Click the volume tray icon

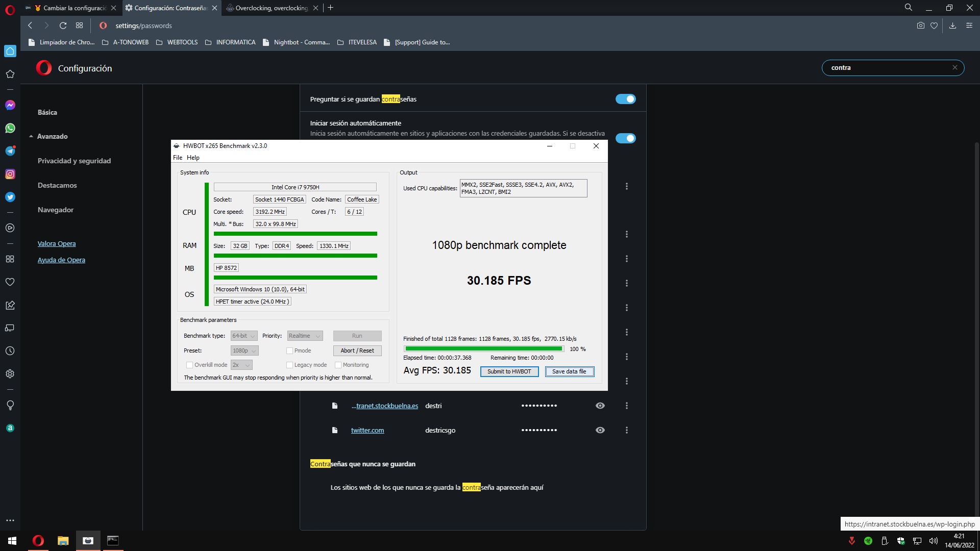click(x=933, y=541)
